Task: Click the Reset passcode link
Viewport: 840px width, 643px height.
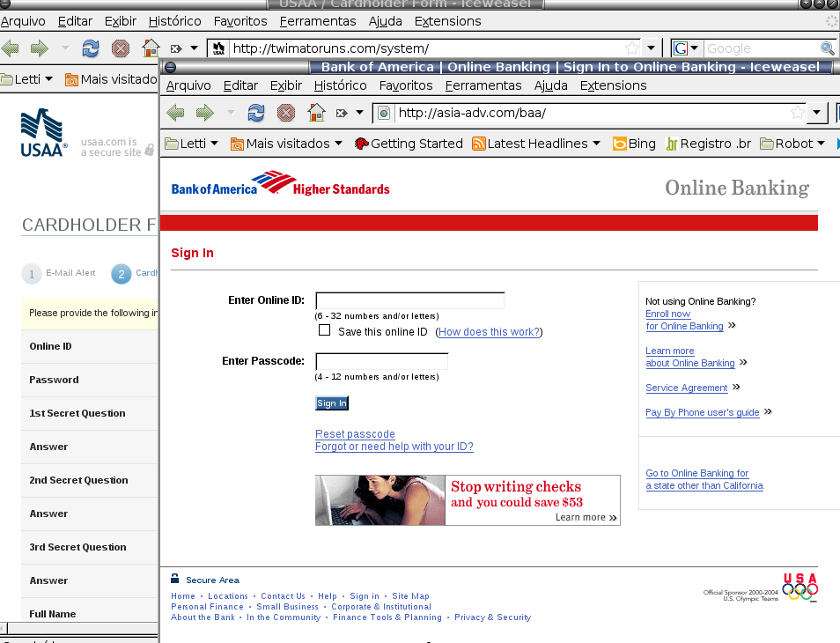Action: click(355, 434)
